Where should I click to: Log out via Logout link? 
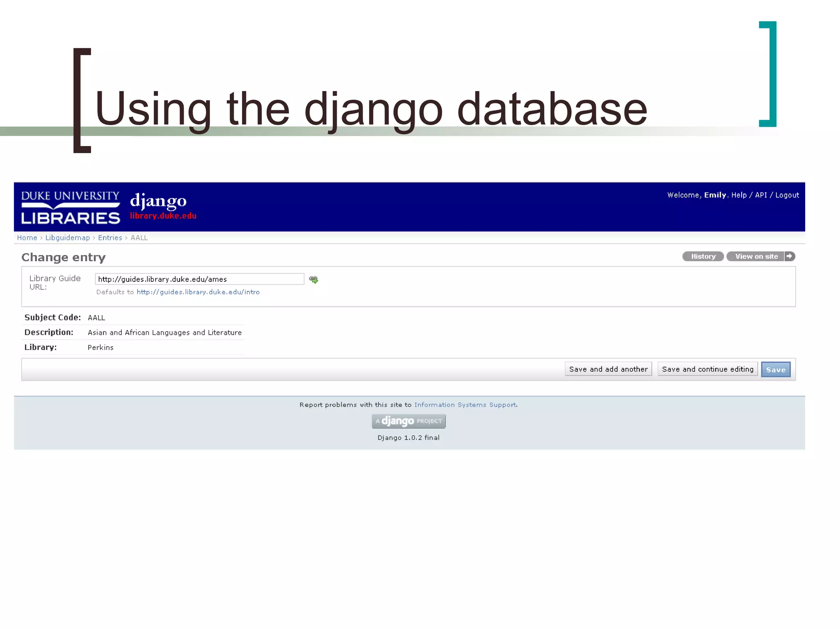coord(787,195)
